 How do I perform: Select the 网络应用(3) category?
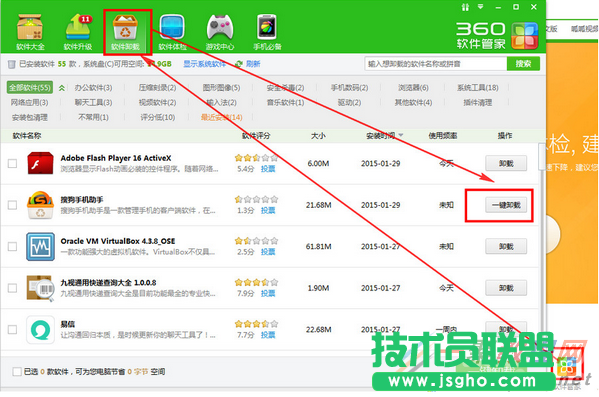(29, 102)
